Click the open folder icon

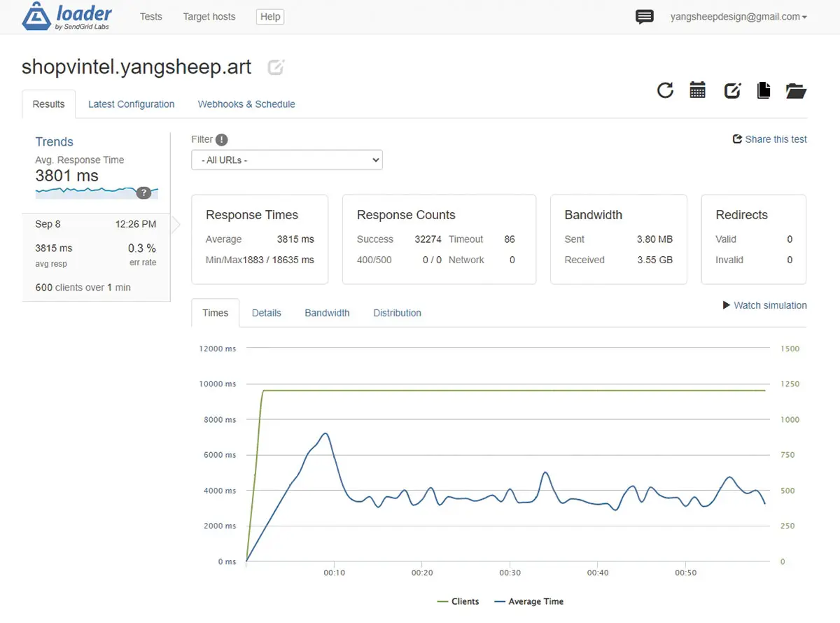[x=796, y=90]
